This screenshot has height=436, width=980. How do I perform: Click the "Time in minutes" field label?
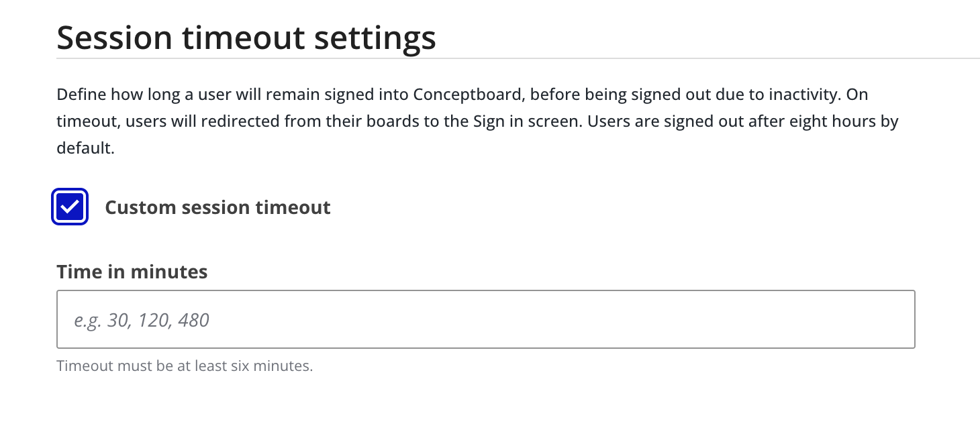coord(132,271)
